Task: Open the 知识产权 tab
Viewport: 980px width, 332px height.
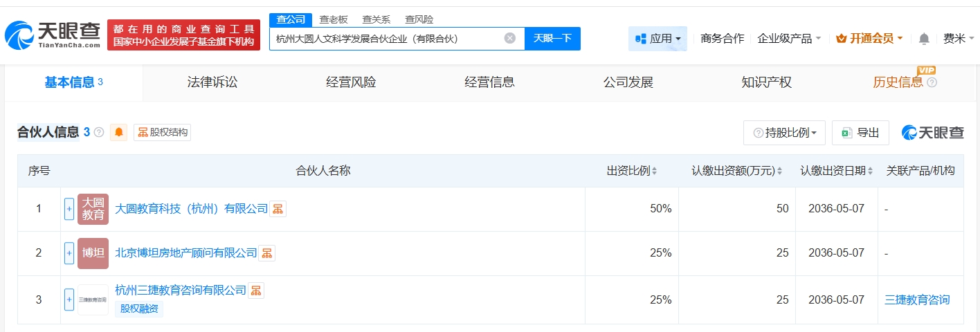Action: pos(767,82)
